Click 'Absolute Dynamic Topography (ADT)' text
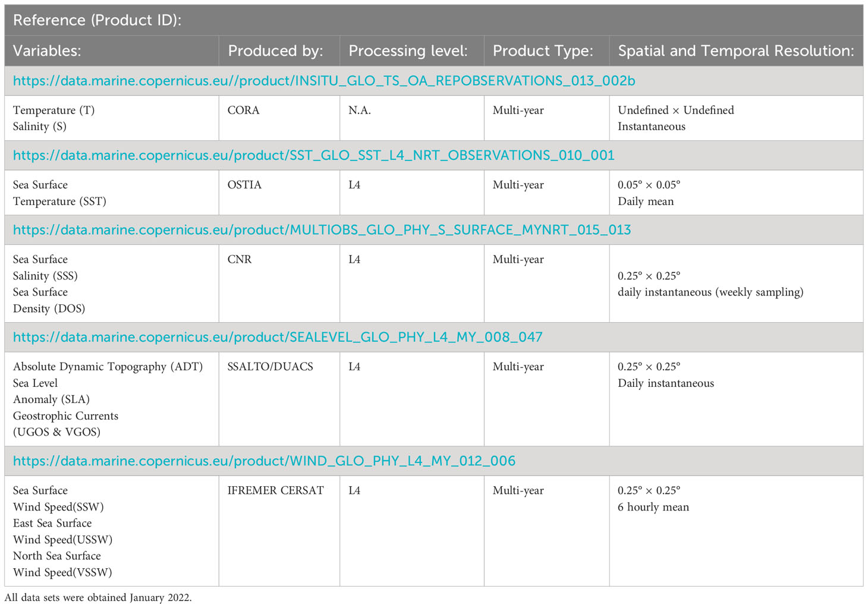This screenshot has height=608, width=868. coord(108,367)
